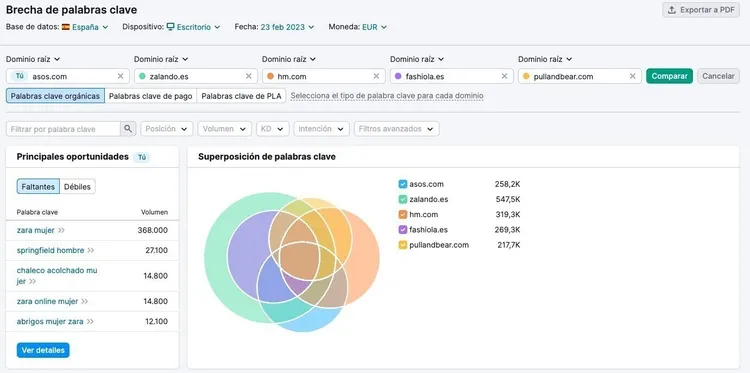Screen dimensions: 750x373
Task: Open the zara mujer keyword link
Action: pyautogui.click(x=35, y=230)
